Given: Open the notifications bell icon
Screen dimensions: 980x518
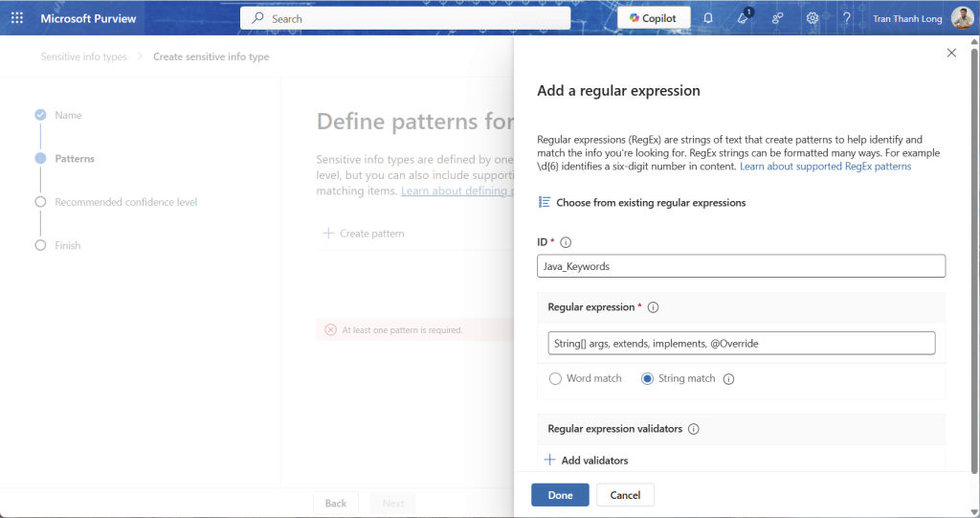Looking at the screenshot, I should (708, 18).
